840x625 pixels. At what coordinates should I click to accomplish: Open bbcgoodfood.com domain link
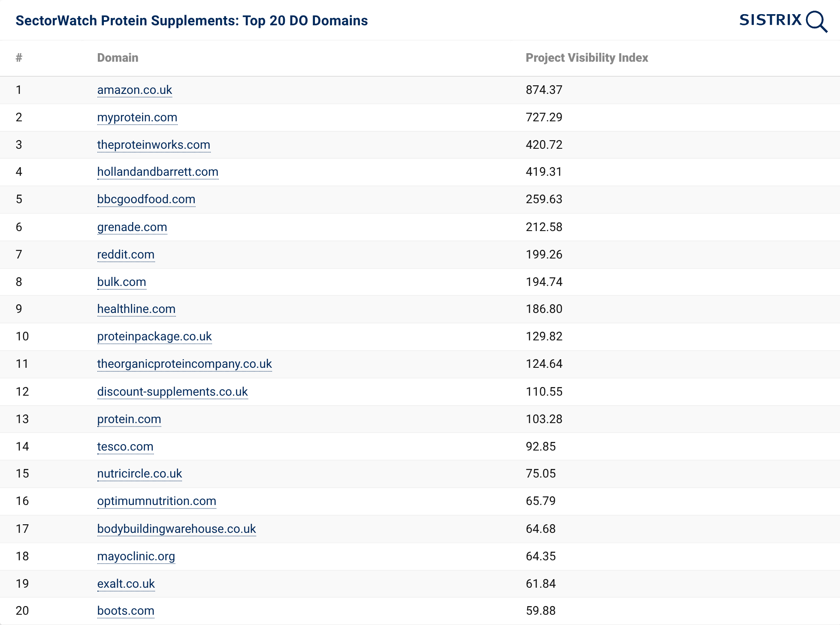(146, 199)
